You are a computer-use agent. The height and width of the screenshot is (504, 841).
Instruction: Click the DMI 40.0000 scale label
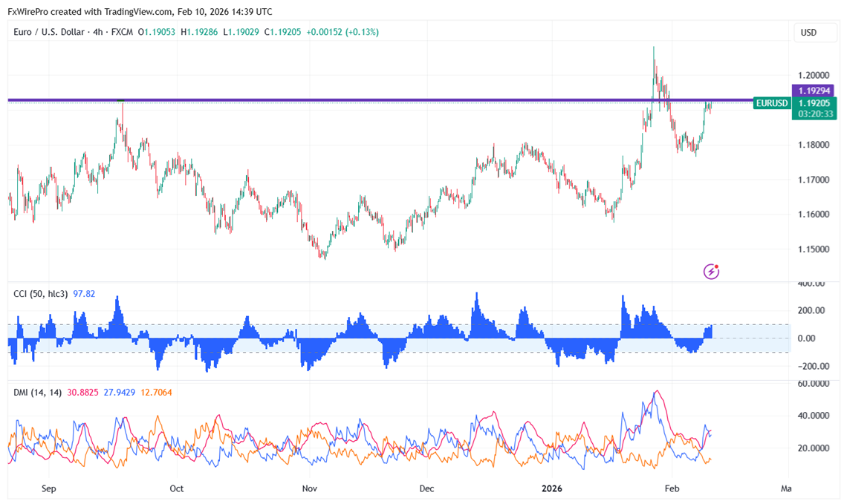[813, 416]
